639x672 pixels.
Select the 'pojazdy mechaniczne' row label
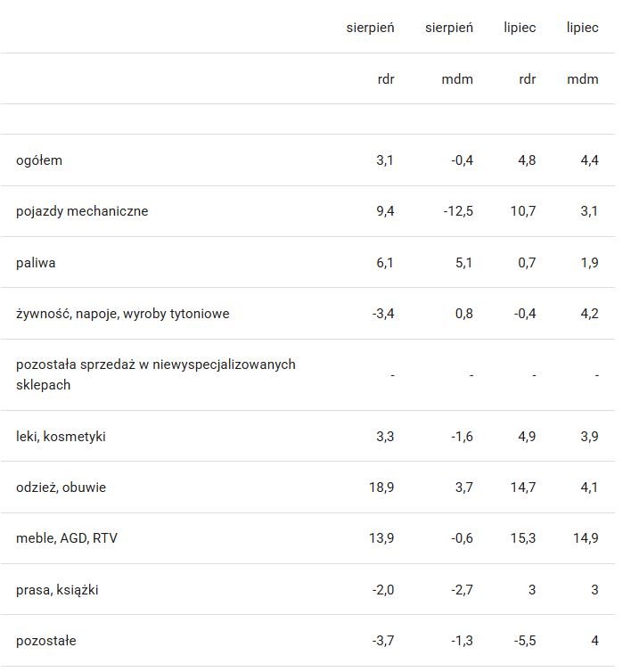coord(82,211)
